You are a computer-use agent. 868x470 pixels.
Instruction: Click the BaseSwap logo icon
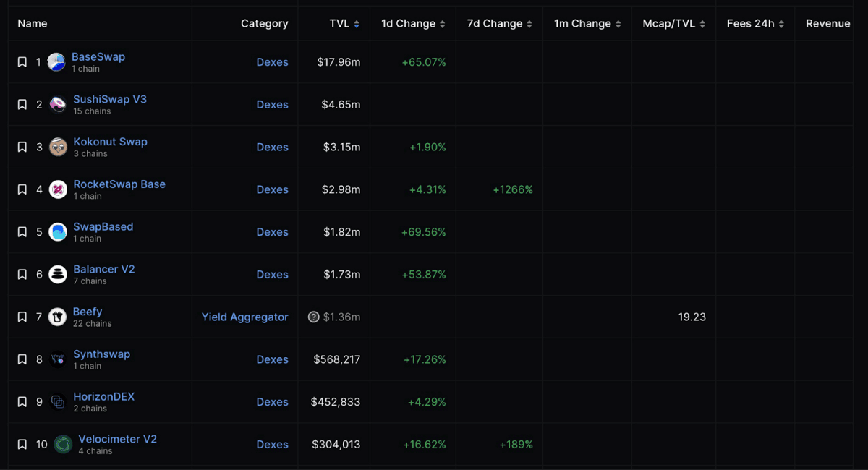click(x=56, y=62)
